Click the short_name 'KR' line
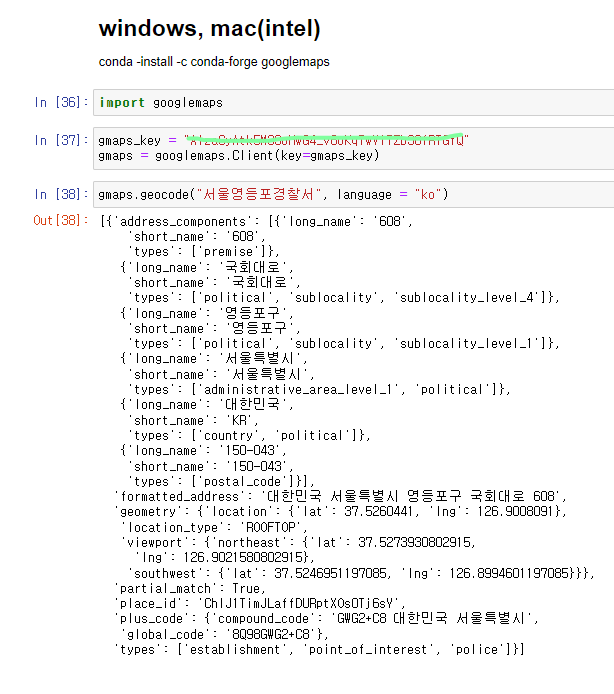The height and width of the screenshot is (694, 614). (193, 420)
